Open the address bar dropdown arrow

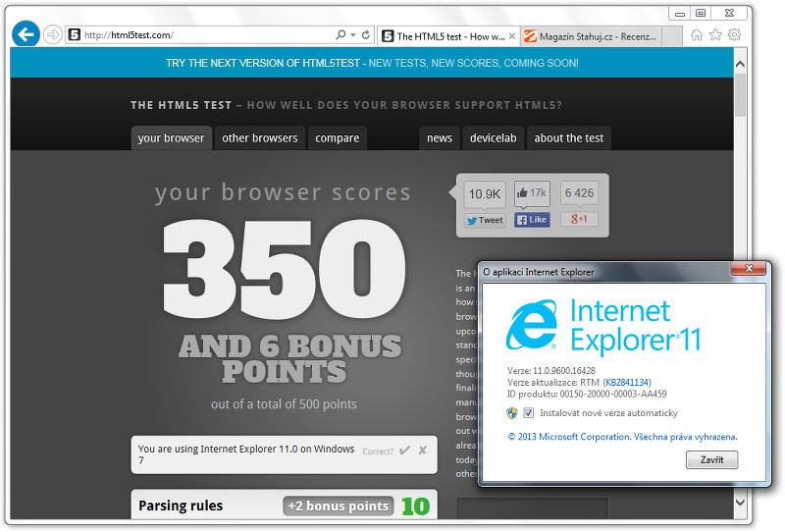pyautogui.click(x=353, y=34)
